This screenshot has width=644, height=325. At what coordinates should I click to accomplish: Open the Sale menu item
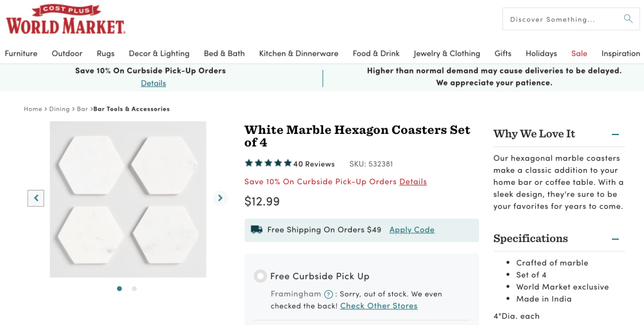pyautogui.click(x=579, y=53)
